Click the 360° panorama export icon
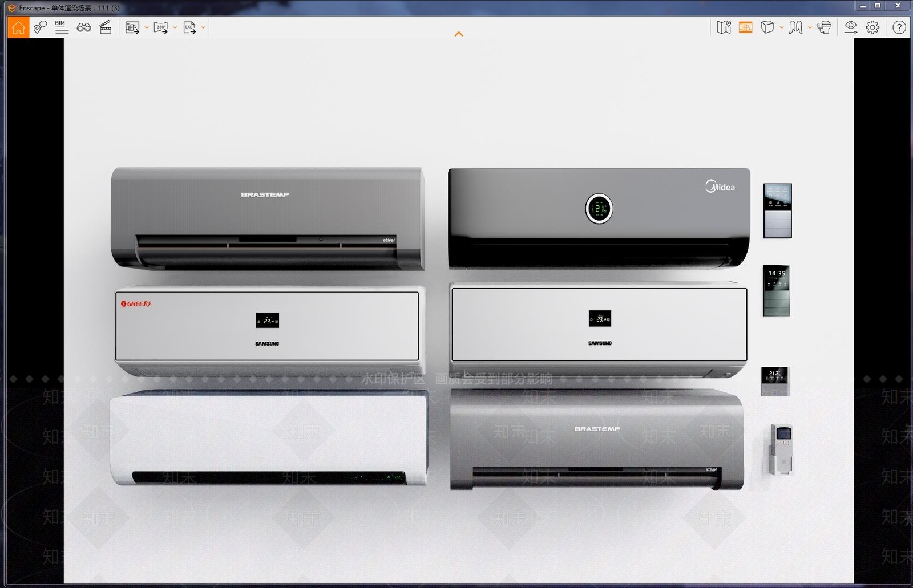913x588 pixels. pyautogui.click(x=161, y=27)
